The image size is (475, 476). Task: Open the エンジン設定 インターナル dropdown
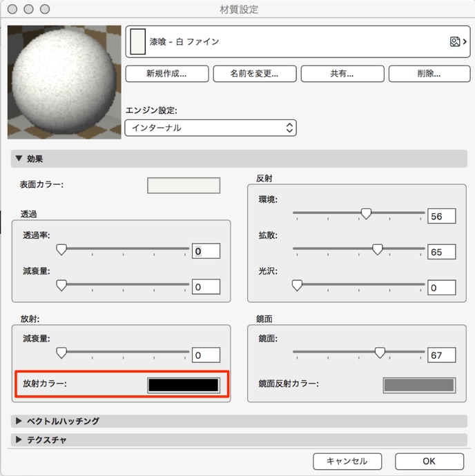tap(211, 128)
